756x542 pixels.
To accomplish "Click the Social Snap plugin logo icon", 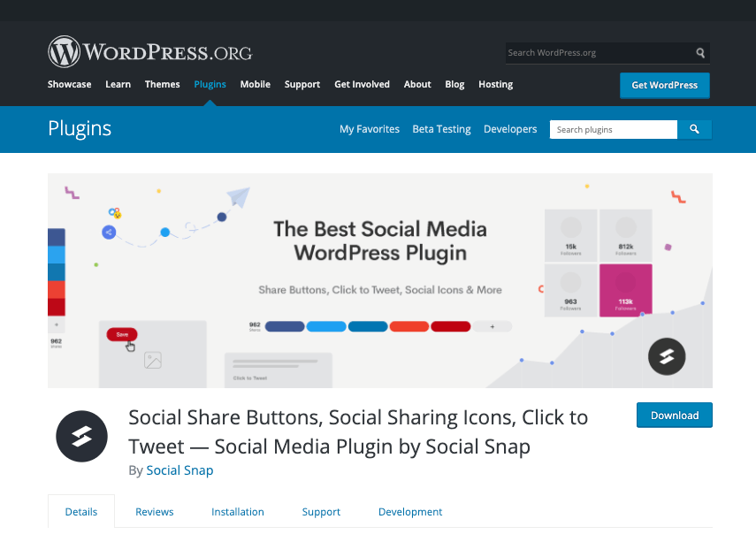I will tap(81, 437).
